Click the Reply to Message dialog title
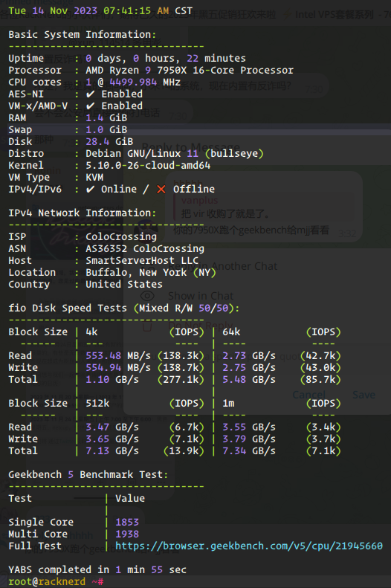Image resolution: width=391 pixels, height=588 pixels. coord(191,147)
